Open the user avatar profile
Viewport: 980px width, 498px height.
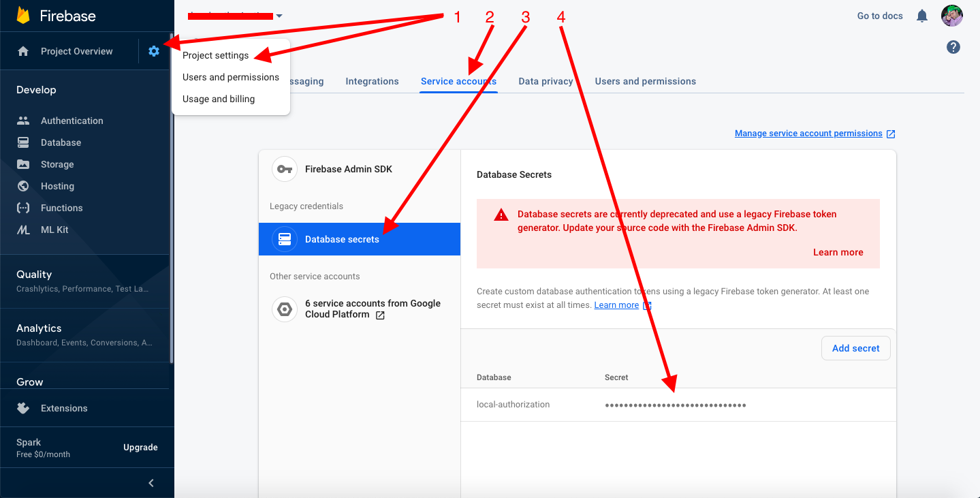(x=952, y=16)
